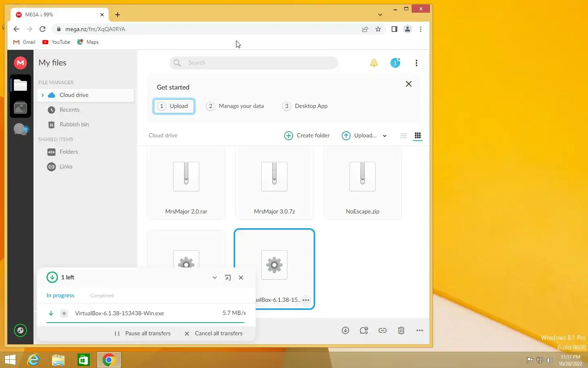Cancel all transfers
588x368 pixels.
214,334
